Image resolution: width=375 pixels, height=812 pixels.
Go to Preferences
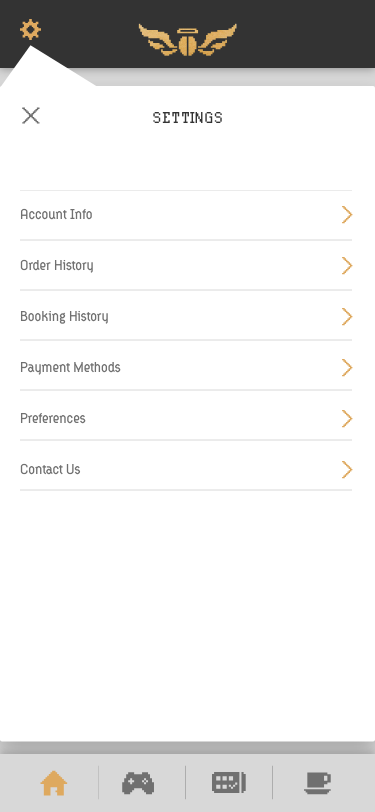tap(186, 418)
